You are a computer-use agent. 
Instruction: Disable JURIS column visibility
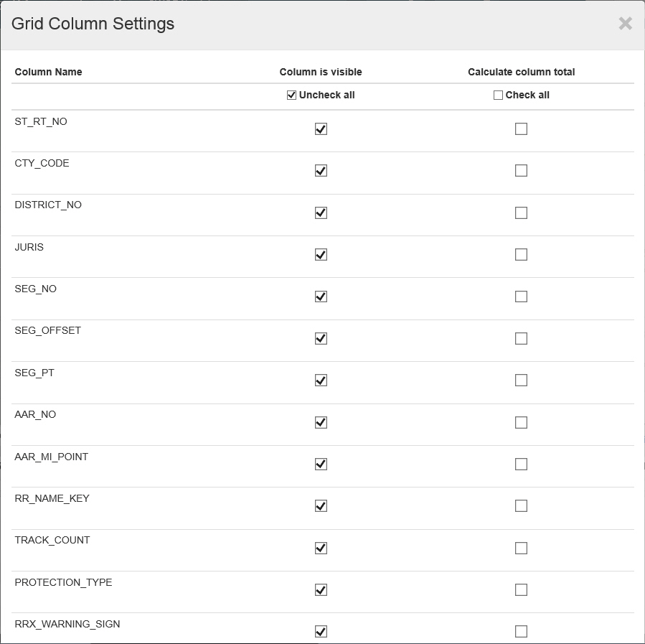coord(321,255)
